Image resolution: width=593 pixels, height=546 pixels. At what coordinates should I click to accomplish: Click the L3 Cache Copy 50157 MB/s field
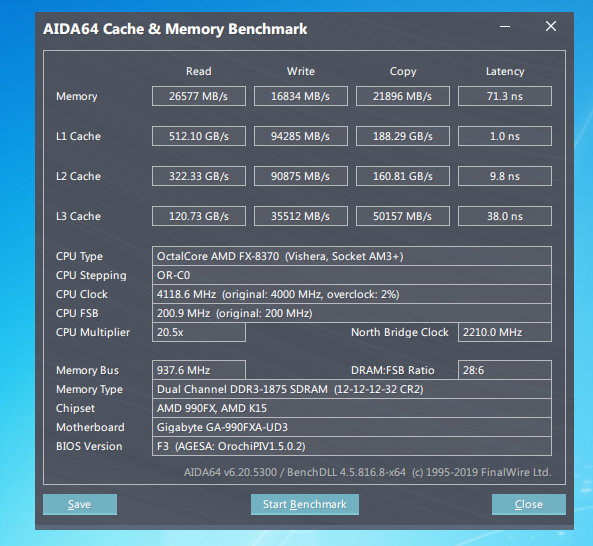[403, 216]
